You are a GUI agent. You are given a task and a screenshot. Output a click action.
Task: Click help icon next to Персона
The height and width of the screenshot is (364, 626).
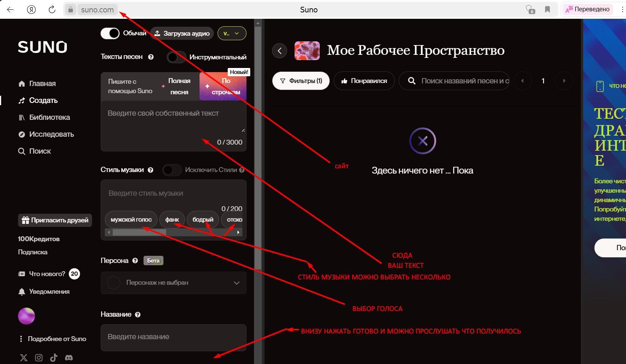coord(135,261)
